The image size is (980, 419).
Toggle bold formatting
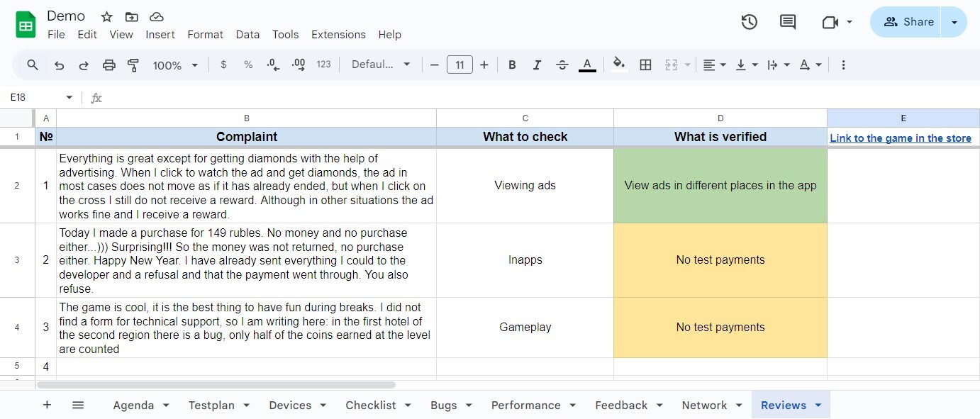(x=512, y=65)
